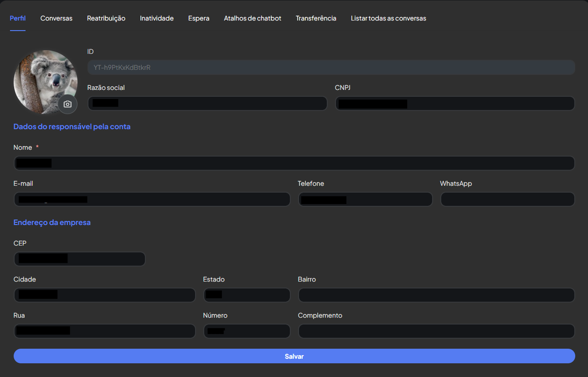Click the empty WhatsApp field

pos(507,199)
